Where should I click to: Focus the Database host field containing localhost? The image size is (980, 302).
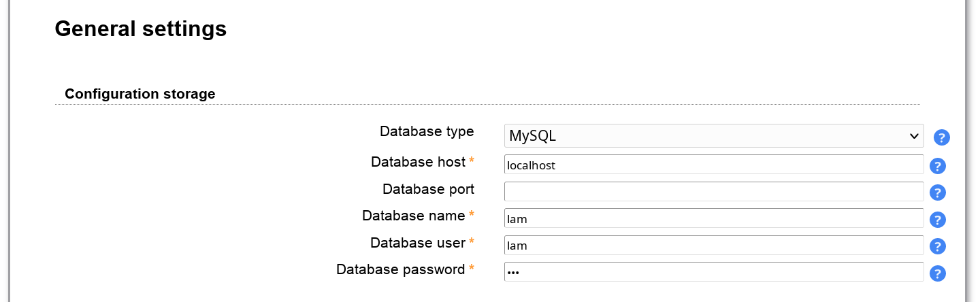pyautogui.click(x=713, y=165)
